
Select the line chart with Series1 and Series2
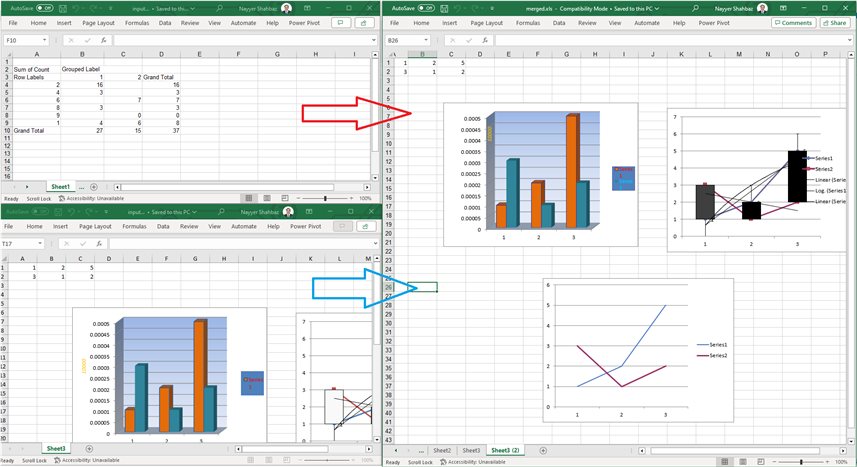(x=638, y=350)
